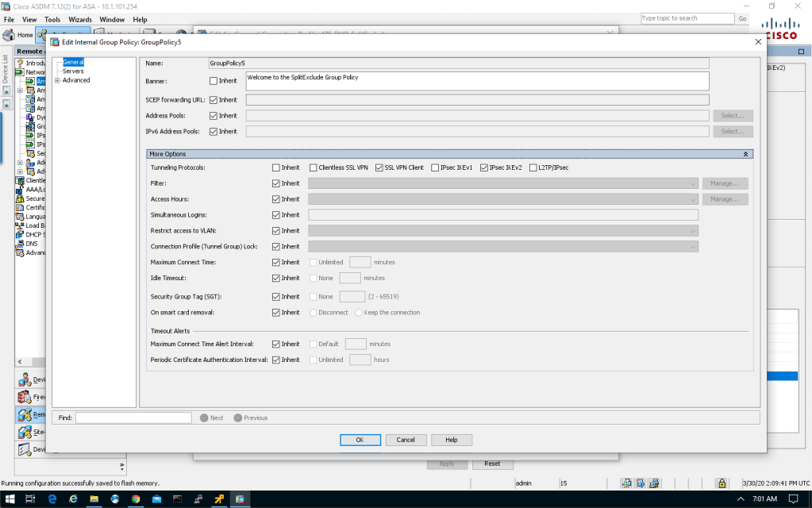Select Servers in the policy tree
Viewport: 812px width, 508px height.
coord(73,71)
